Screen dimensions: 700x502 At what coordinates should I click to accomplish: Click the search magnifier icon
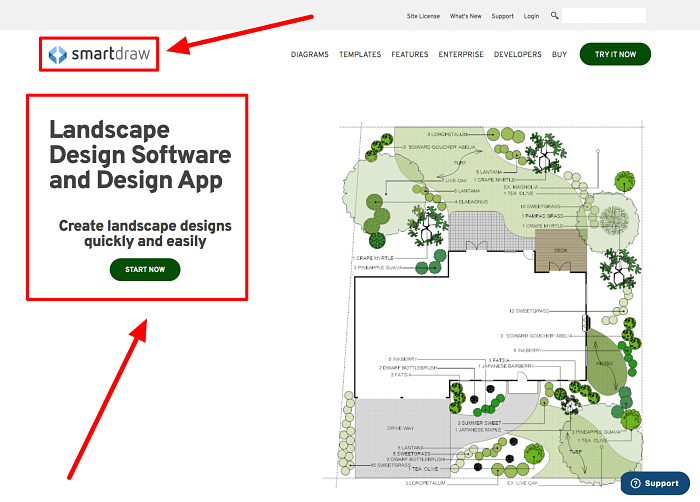tap(554, 16)
